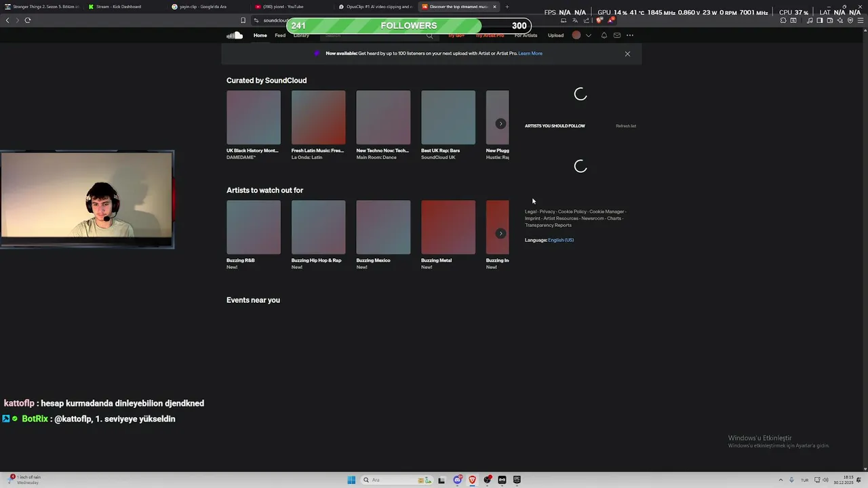Close the SoundCloud browser tab
This screenshot has width=868, height=488.
pyautogui.click(x=494, y=7)
